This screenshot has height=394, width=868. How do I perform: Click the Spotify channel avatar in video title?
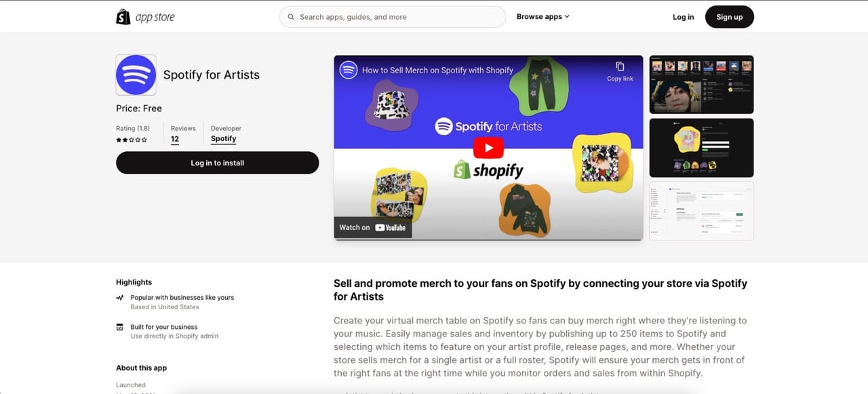click(349, 70)
